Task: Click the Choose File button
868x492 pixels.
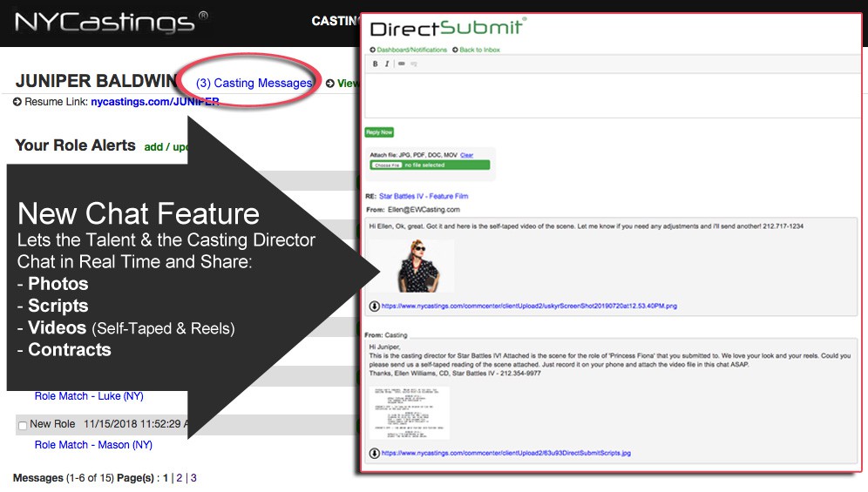Action: click(386, 165)
